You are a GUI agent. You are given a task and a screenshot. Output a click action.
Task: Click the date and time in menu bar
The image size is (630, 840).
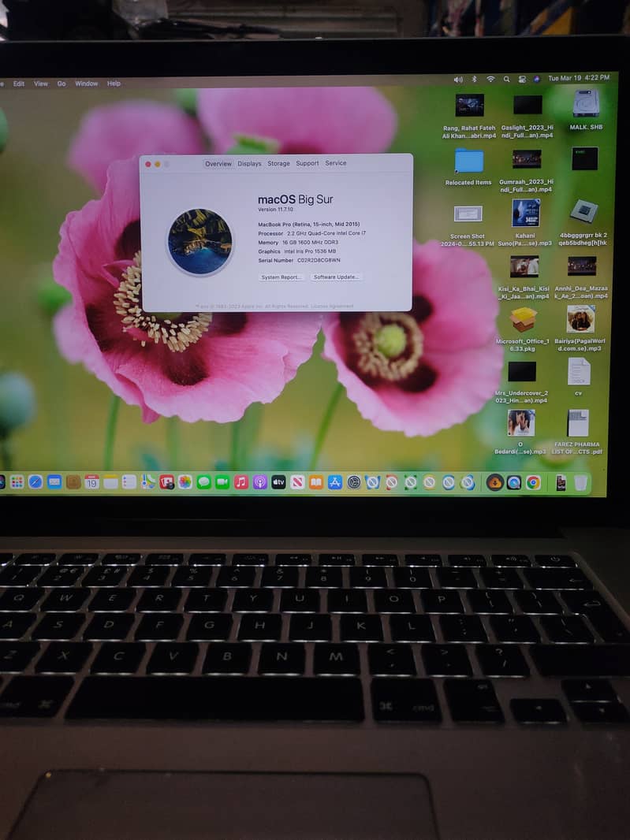(x=579, y=78)
